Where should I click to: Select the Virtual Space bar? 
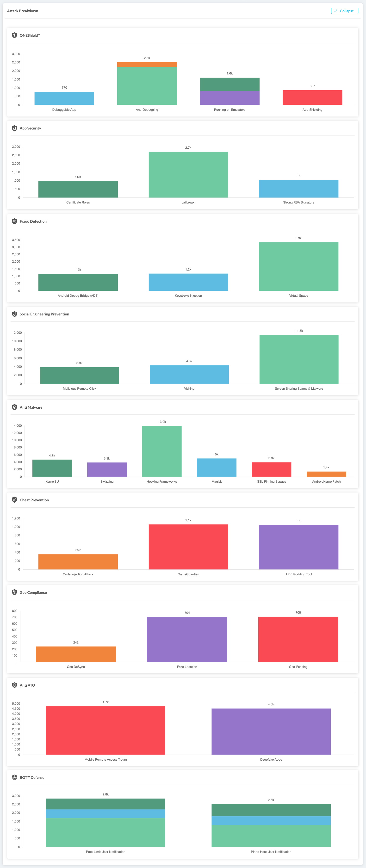298,266
